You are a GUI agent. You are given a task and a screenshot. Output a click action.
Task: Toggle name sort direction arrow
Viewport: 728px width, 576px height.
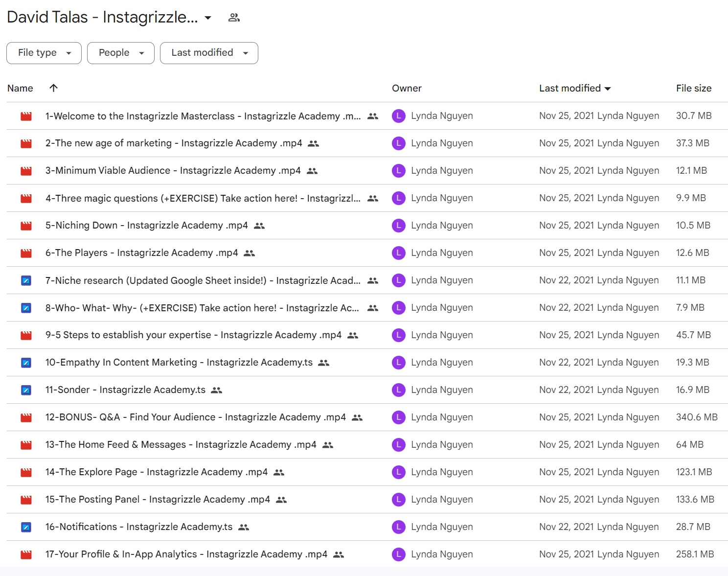[54, 88]
